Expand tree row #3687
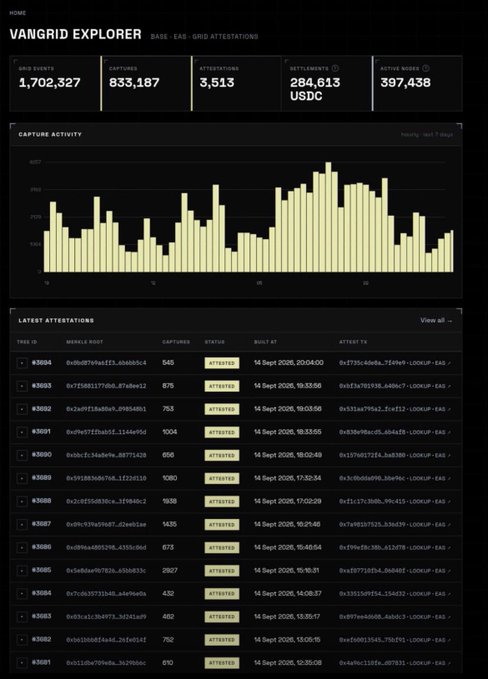Image resolution: width=488 pixels, height=679 pixels. 22,524
